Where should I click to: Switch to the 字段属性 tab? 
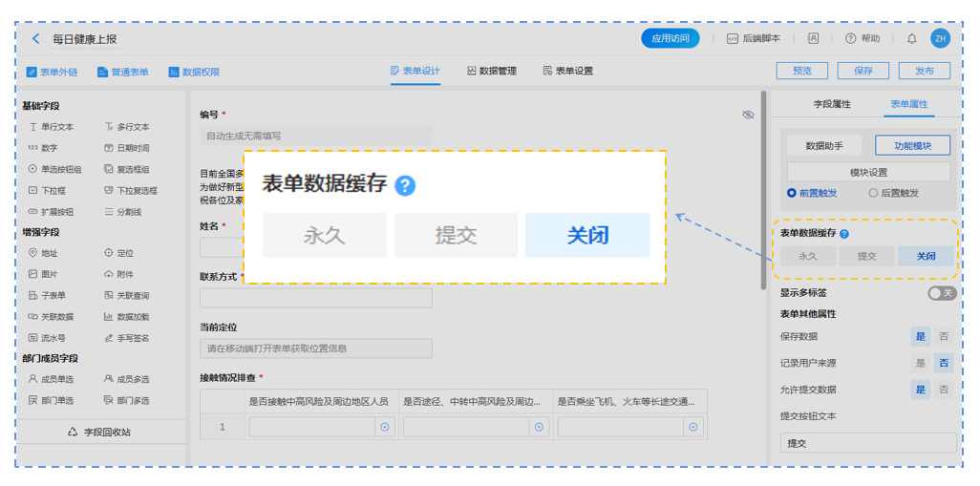831,104
